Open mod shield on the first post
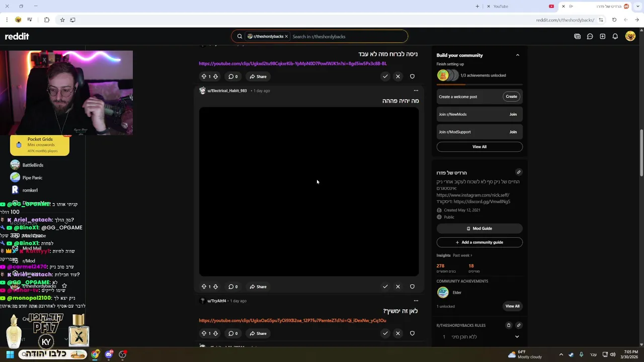The image size is (644, 362). [412, 76]
